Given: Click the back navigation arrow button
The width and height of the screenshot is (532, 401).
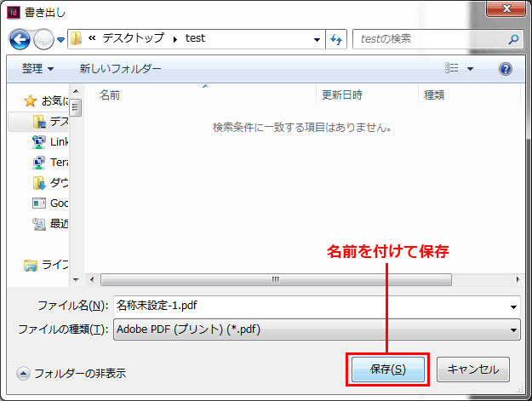Looking at the screenshot, I should coord(20,39).
